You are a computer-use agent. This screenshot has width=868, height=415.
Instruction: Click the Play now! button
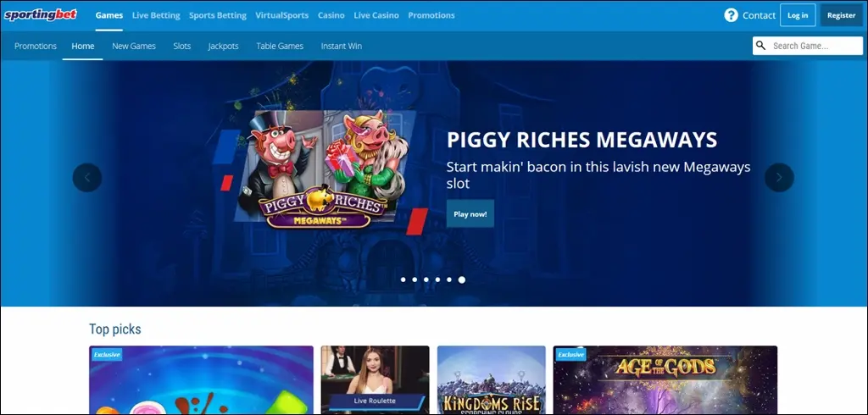pos(470,213)
